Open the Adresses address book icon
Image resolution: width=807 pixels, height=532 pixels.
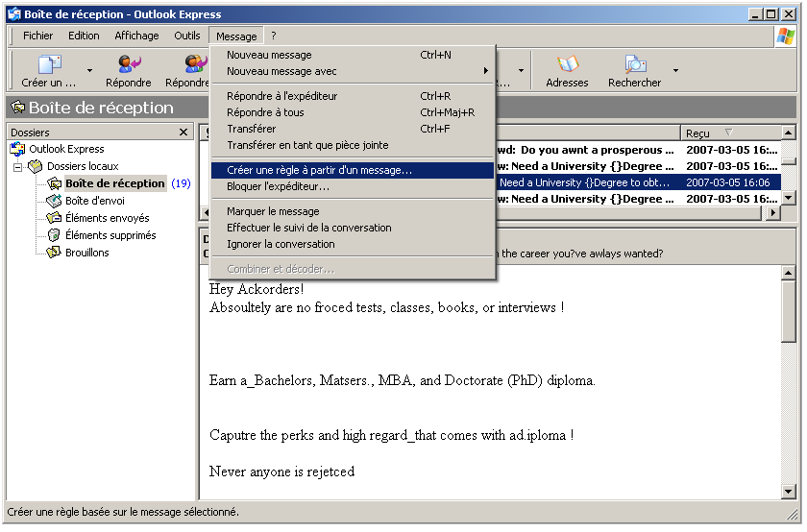[x=567, y=64]
